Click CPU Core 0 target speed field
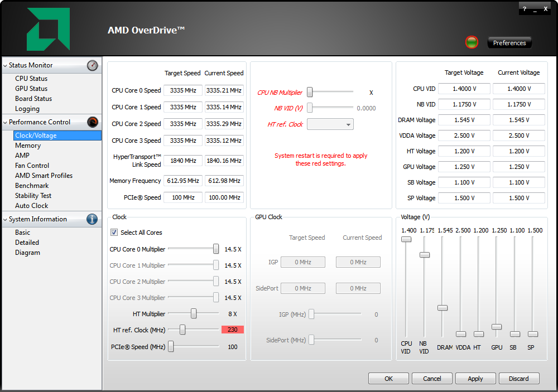The width and height of the screenshot is (558, 392). click(183, 90)
